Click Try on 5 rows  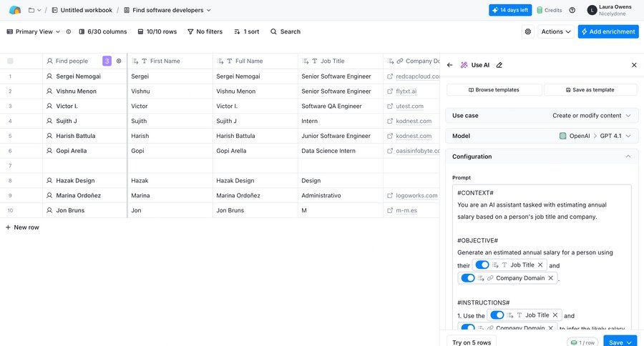point(472,342)
